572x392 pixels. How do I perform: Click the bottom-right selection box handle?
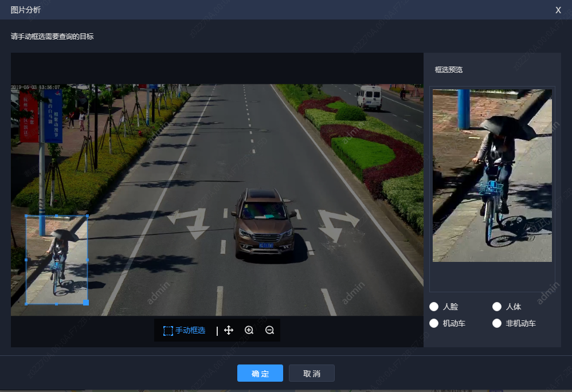click(86, 303)
